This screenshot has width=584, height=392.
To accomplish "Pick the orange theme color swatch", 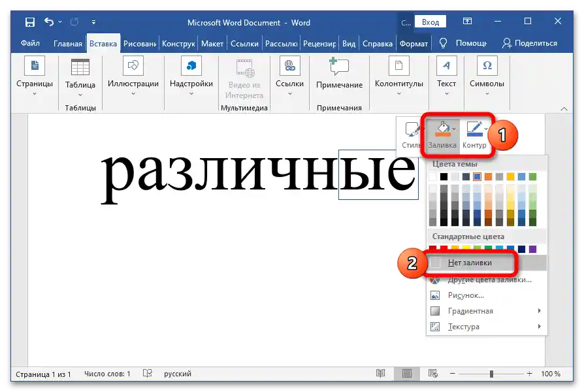I will pos(488,176).
